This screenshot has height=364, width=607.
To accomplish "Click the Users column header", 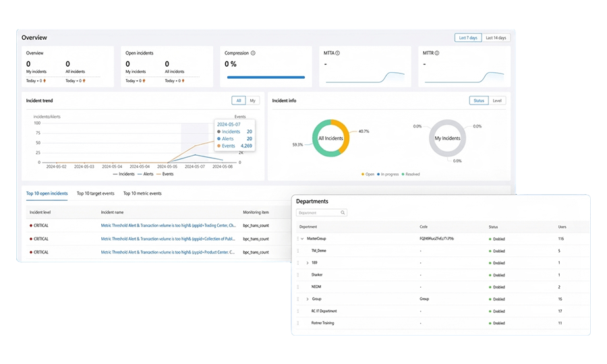I will [562, 227].
